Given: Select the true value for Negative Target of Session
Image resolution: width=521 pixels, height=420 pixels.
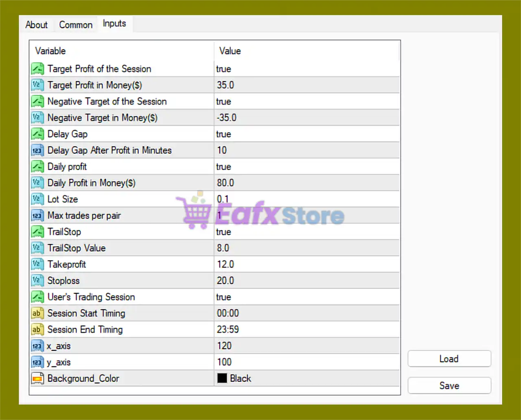Looking at the screenshot, I should pos(223,101).
